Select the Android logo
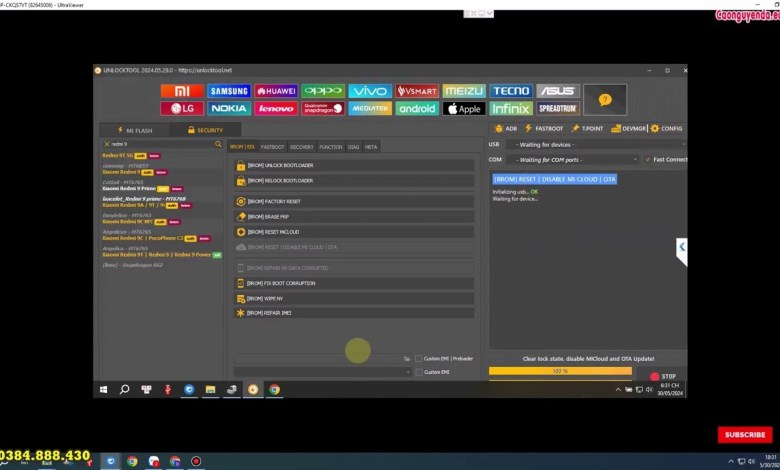Viewport: 780px width, 470px height. coord(417,108)
